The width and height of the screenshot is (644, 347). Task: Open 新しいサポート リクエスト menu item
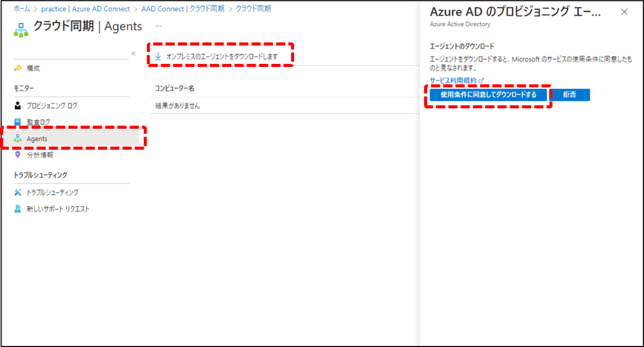click(58, 209)
